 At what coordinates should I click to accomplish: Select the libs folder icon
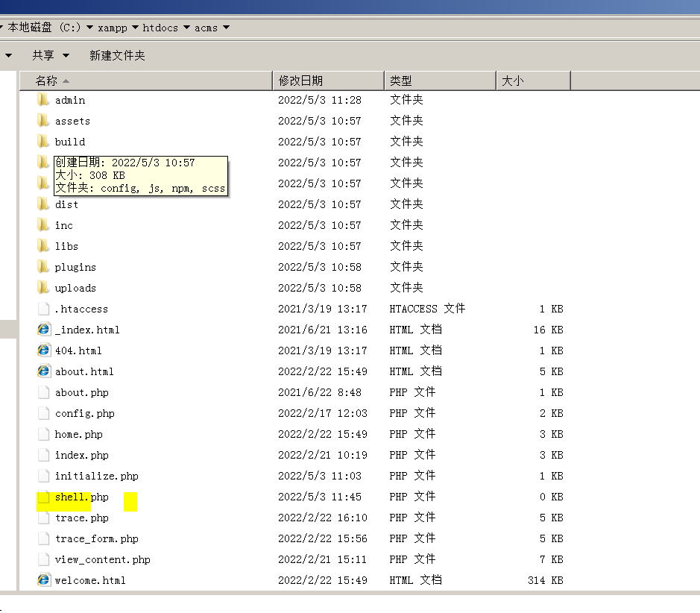43,246
